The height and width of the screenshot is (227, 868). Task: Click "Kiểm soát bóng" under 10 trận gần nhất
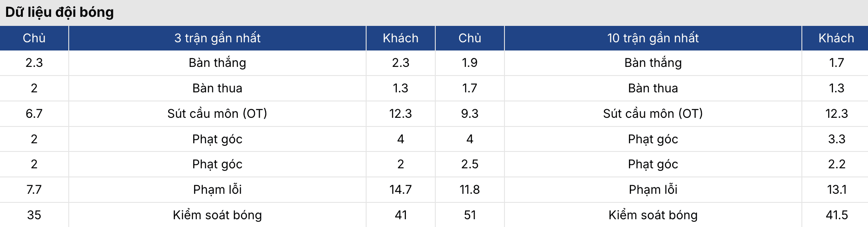653,215
